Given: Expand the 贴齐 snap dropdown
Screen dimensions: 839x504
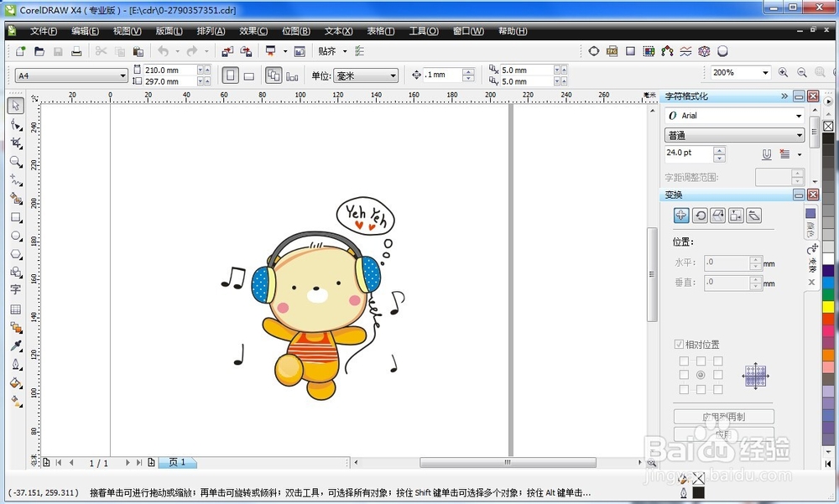Looking at the screenshot, I should pos(345,51).
